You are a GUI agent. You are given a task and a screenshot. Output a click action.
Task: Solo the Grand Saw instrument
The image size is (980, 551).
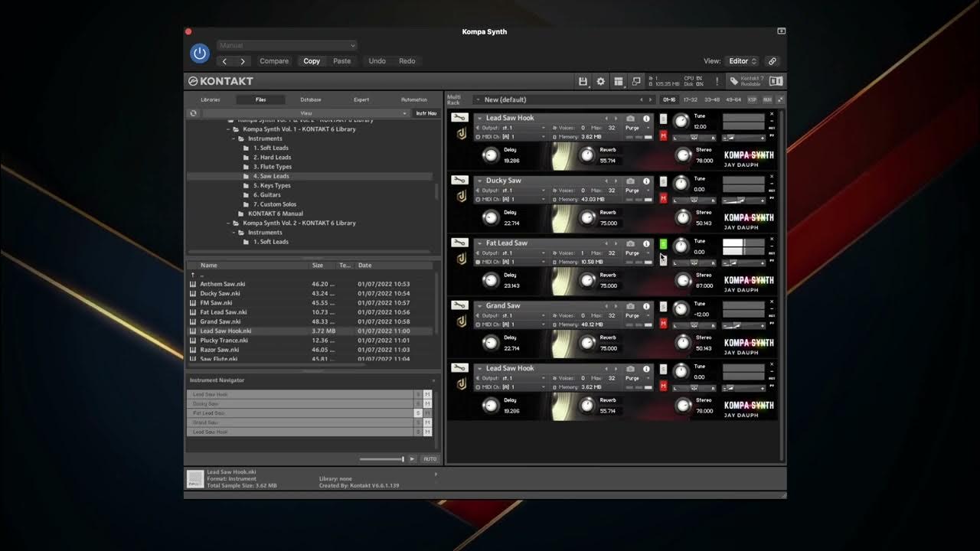point(663,307)
